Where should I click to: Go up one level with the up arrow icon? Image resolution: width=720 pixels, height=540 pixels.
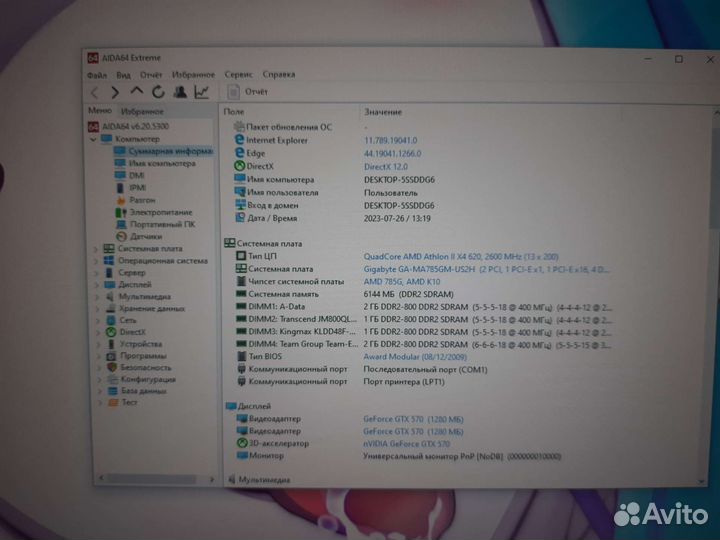[x=136, y=91]
